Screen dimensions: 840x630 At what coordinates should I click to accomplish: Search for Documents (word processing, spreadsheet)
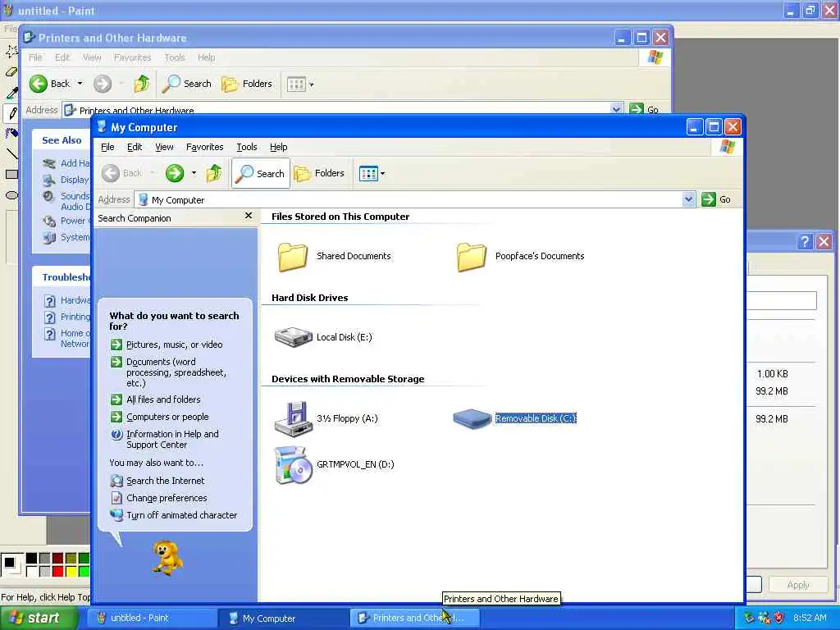[x=176, y=372]
